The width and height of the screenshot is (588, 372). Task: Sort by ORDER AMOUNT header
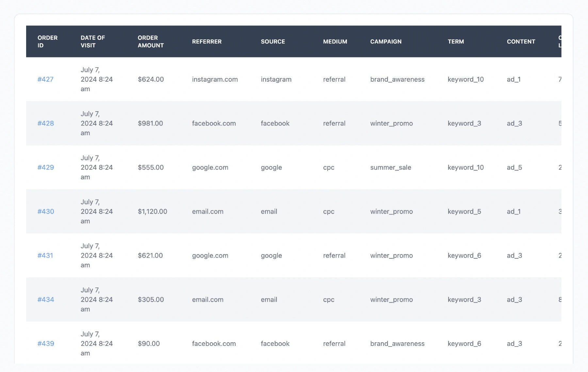150,41
